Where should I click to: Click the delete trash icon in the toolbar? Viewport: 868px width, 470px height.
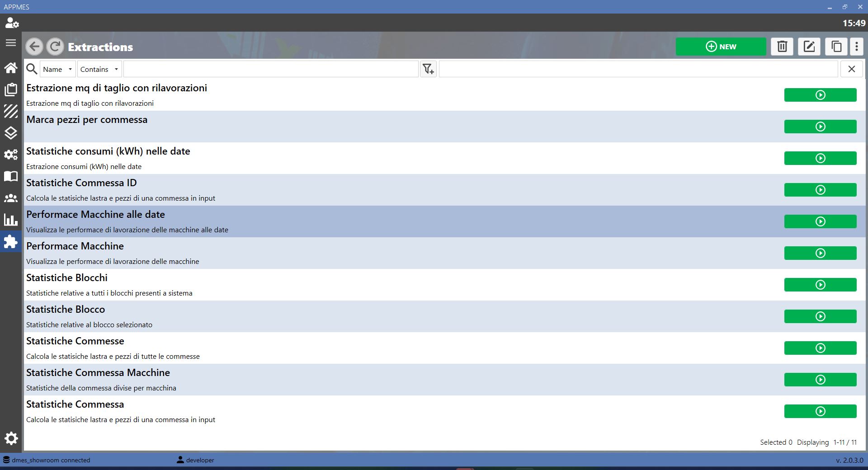click(782, 47)
